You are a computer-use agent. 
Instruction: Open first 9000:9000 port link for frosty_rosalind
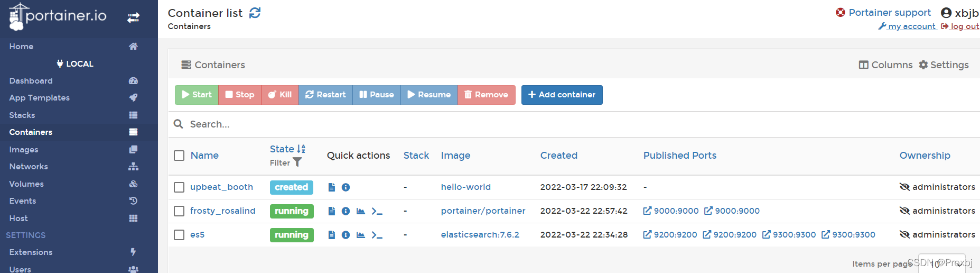(670, 211)
